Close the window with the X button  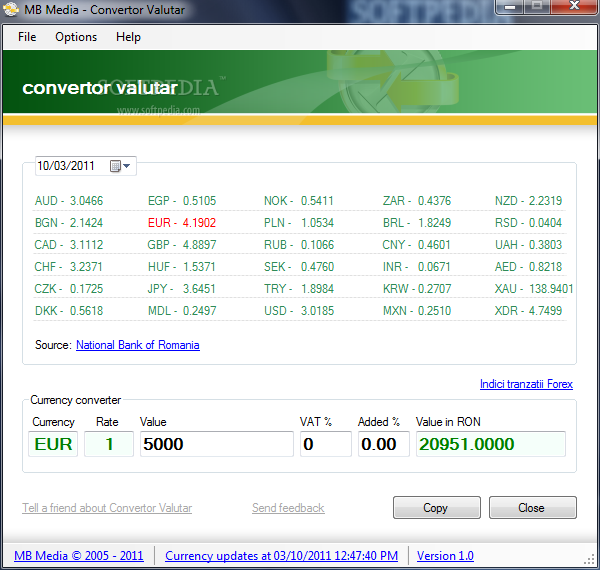point(574,7)
